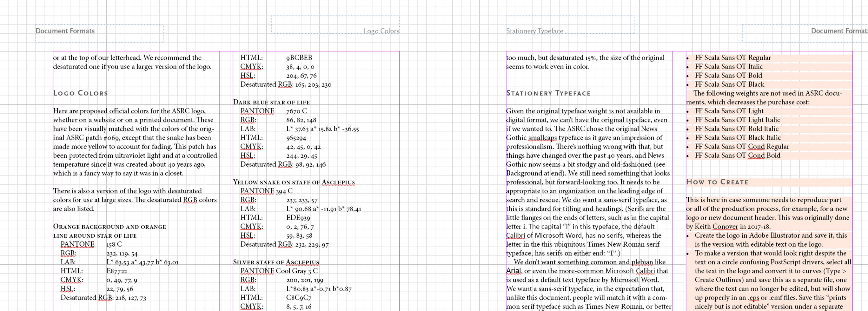Click 'Orange background and orange' subheading line

point(109,227)
